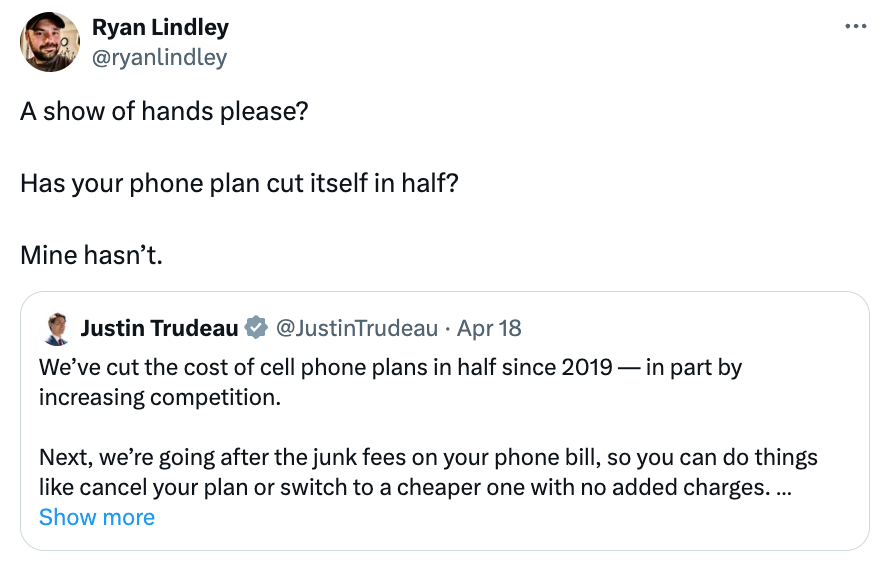Open the Apr 18 timestamp

point(489,328)
